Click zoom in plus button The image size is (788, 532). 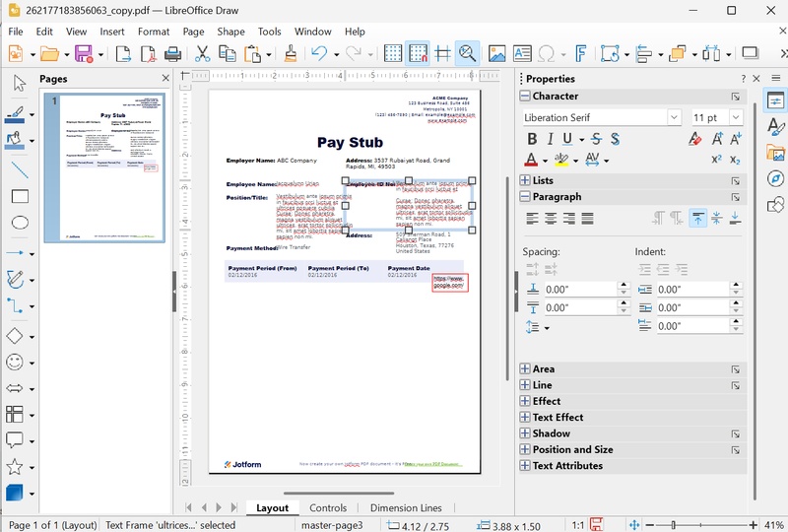click(x=753, y=525)
